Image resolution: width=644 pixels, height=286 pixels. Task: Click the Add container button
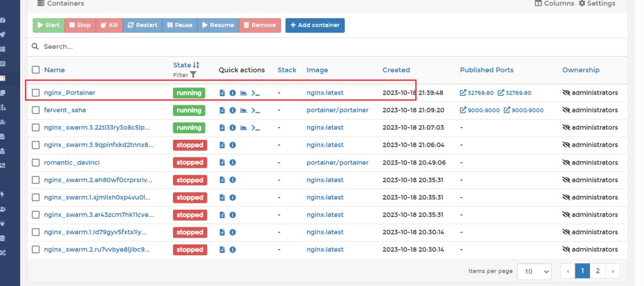click(314, 25)
